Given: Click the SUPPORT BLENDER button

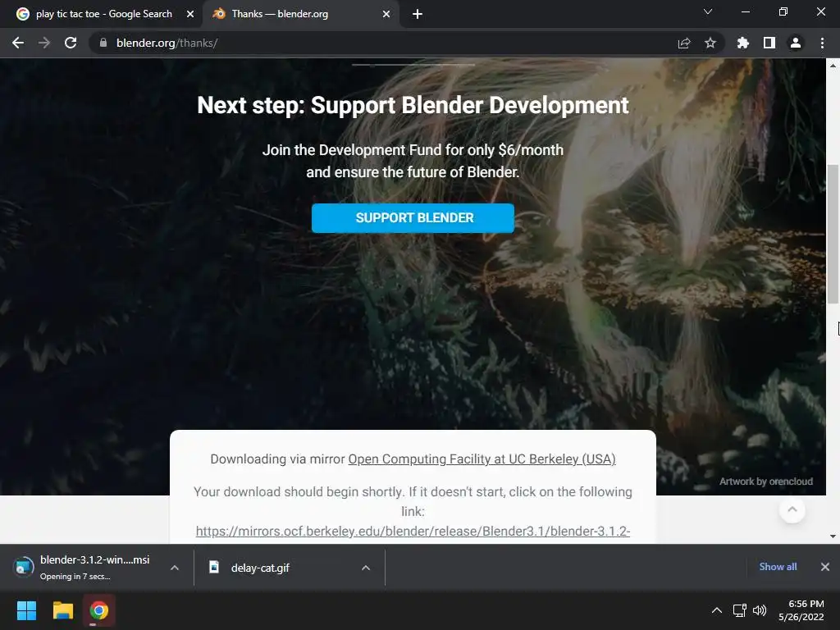Looking at the screenshot, I should 413,218.
